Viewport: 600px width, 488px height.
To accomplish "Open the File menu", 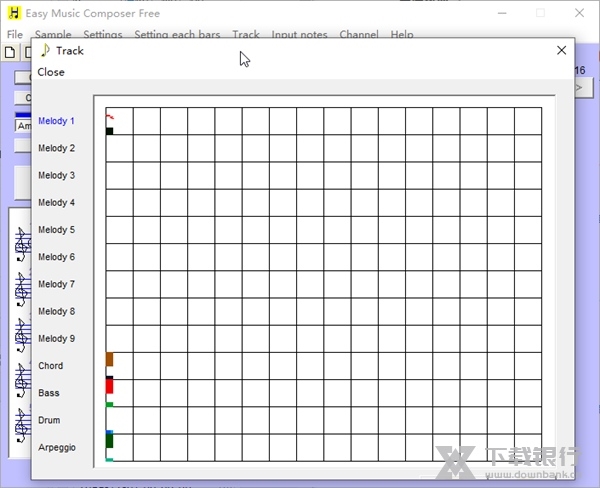I will click(14, 35).
